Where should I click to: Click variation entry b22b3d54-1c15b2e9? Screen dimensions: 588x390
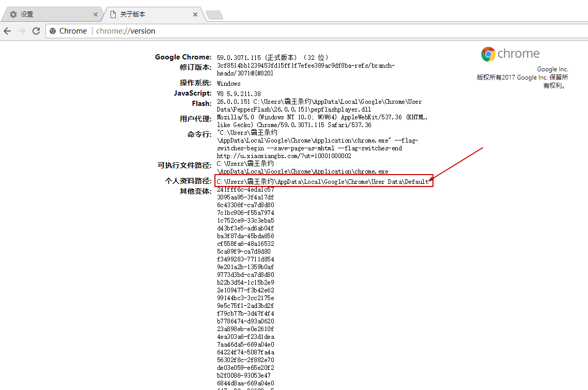pos(245,283)
